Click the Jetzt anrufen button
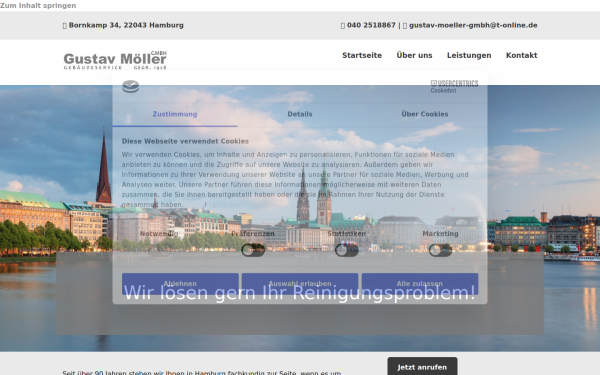Screen dimensions: 600x375 point(422,367)
